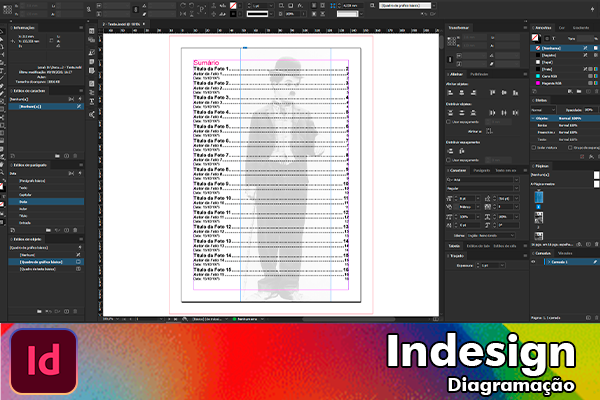Open the font family dropdown in Caractere
Screen dimensions: 600x400
point(516,180)
